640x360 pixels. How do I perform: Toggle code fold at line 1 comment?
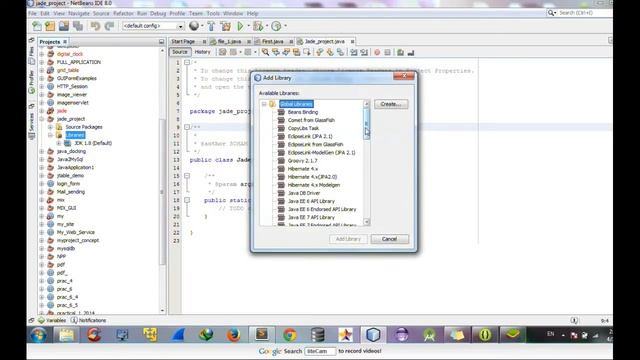click(x=187, y=62)
